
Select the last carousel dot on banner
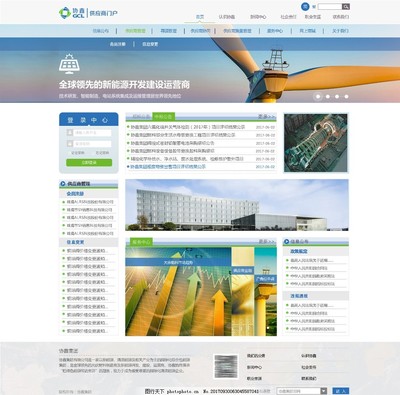(x=346, y=96)
